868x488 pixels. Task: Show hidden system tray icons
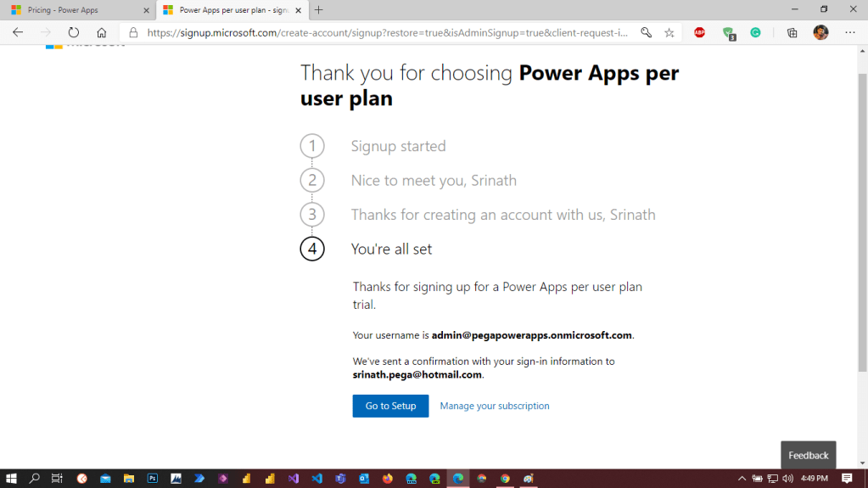coord(742,479)
